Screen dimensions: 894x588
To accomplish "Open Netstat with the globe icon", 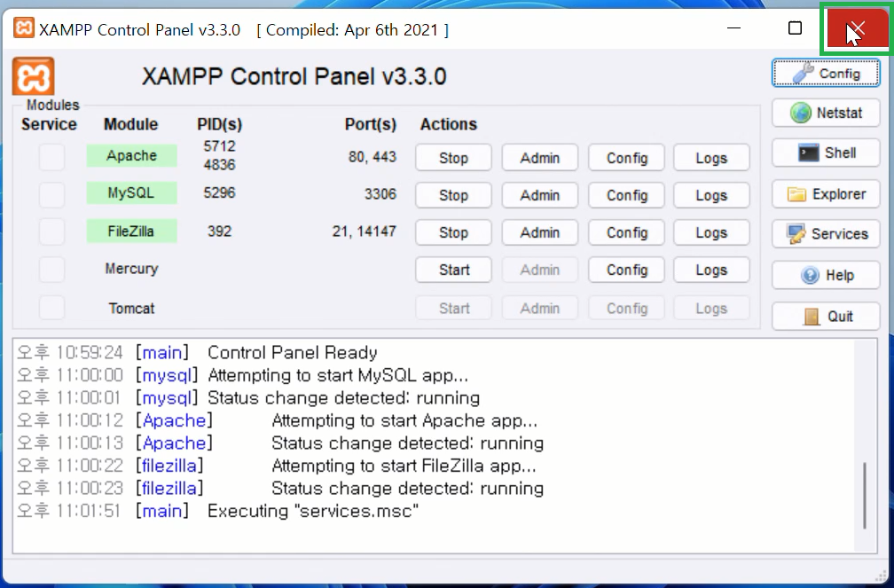I will (x=826, y=113).
